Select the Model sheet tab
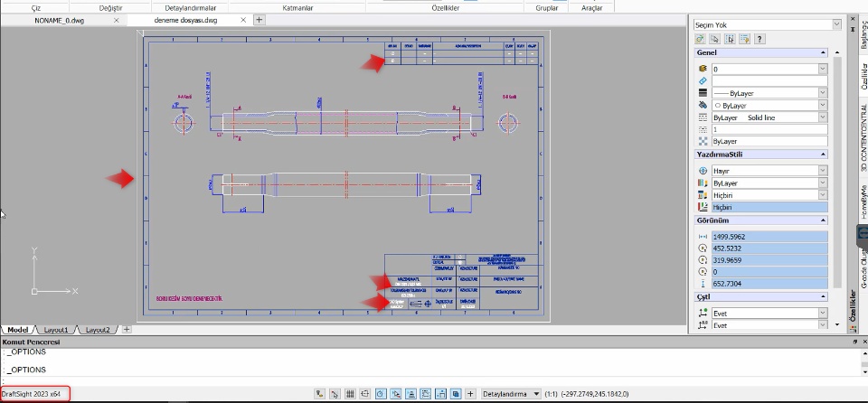Screen dimensions: 868x403 pyautogui.click(x=18, y=330)
